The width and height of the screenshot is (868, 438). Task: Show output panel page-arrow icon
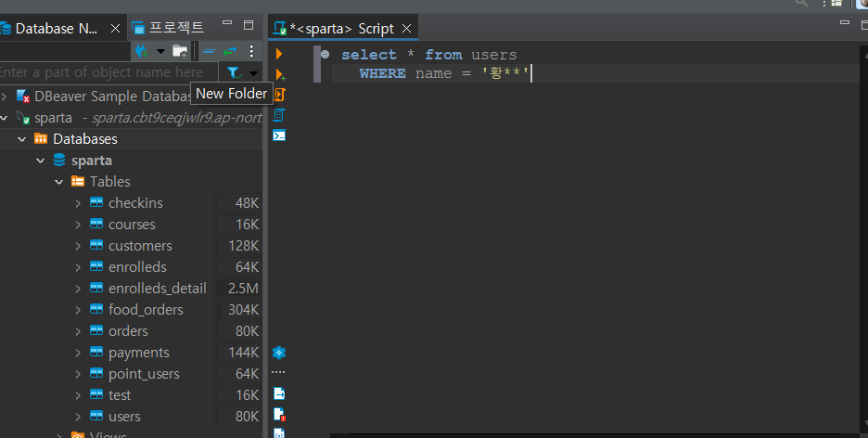279,393
